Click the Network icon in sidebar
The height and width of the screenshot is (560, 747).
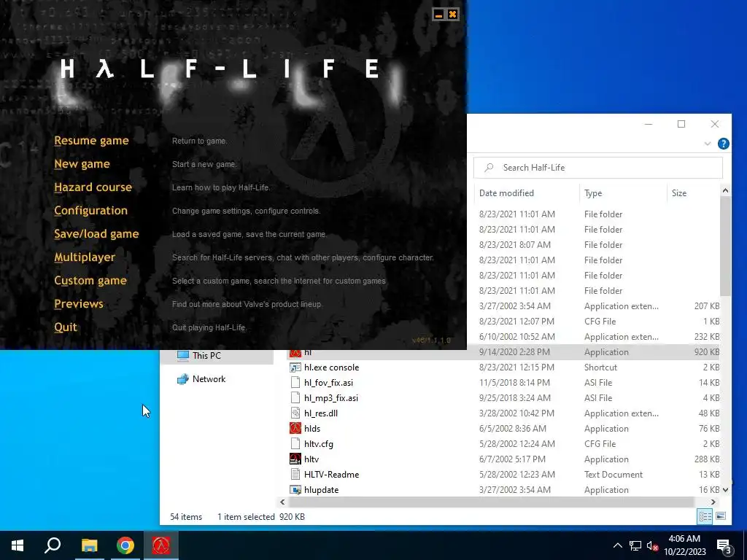click(x=183, y=379)
